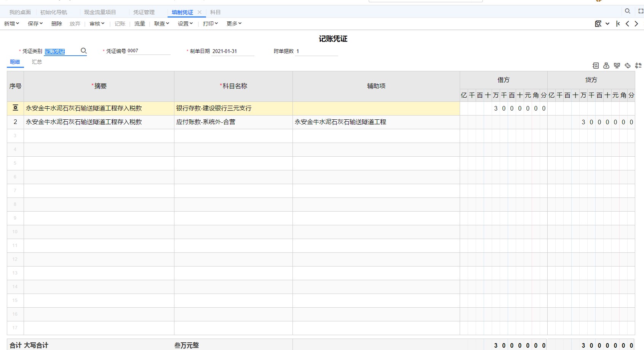Image resolution: width=644 pixels, height=350 pixels.
Task: Click the loop exchange icon above table
Action: click(628, 66)
